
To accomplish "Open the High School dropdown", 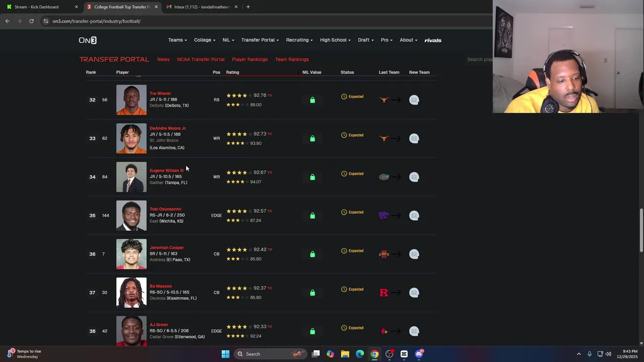I will point(335,40).
